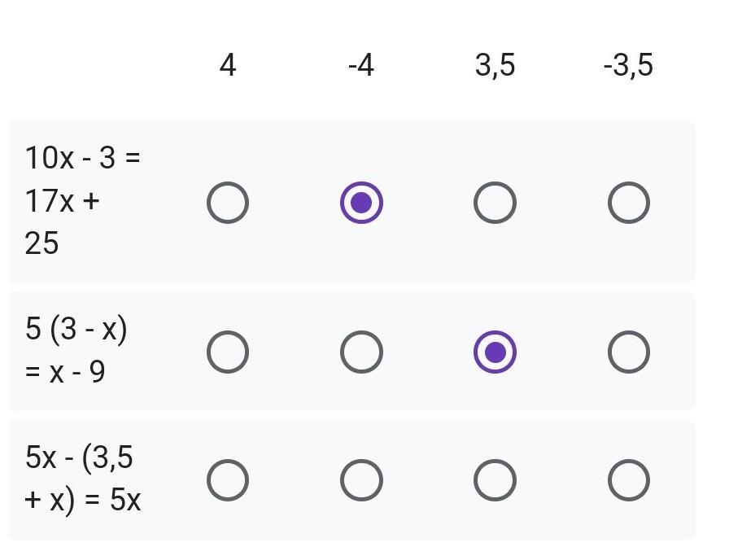Click the -3,5 column header
Viewport: 729px width, 560px height.
(629, 65)
